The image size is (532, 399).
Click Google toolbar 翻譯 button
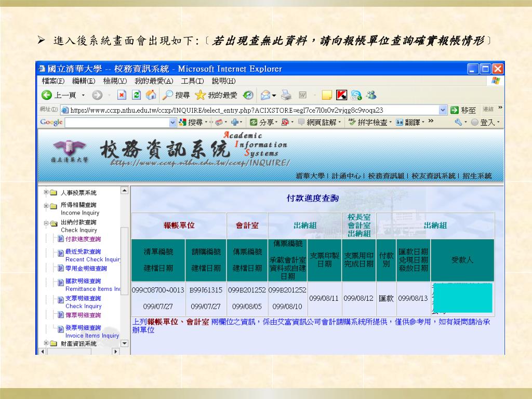409,122
